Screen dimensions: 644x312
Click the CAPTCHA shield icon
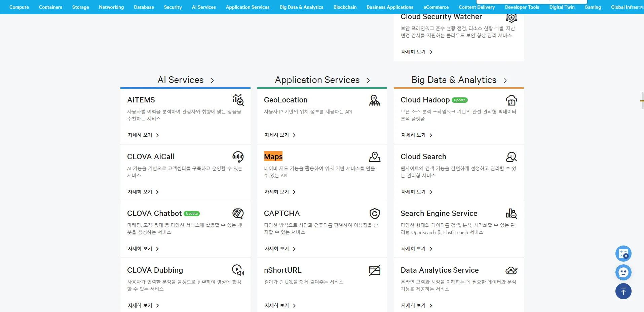coord(375,214)
